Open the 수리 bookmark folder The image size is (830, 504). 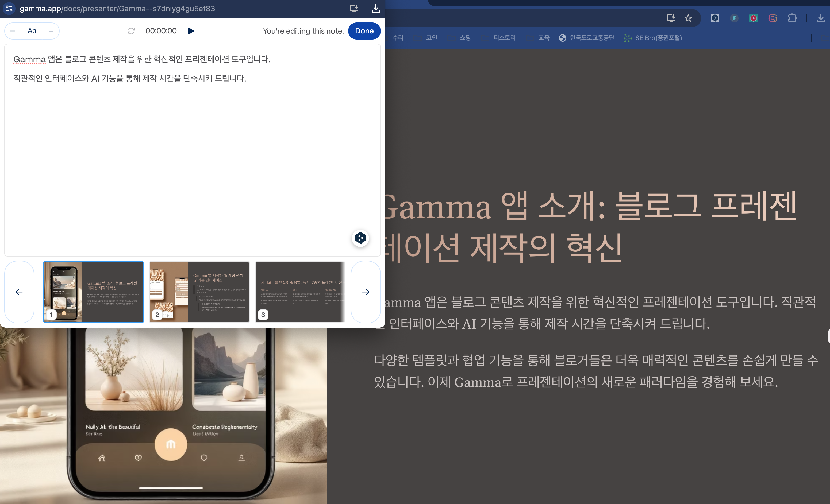tap(398, 38)
